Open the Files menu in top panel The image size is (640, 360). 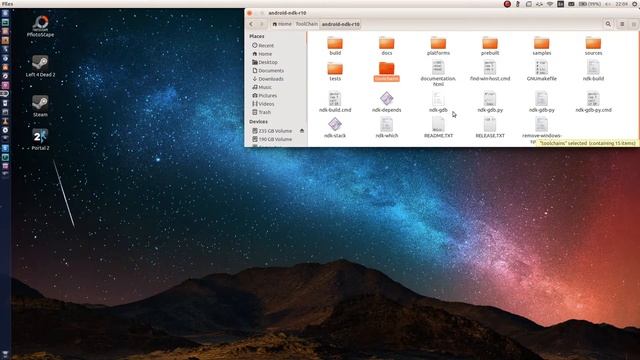7,4
